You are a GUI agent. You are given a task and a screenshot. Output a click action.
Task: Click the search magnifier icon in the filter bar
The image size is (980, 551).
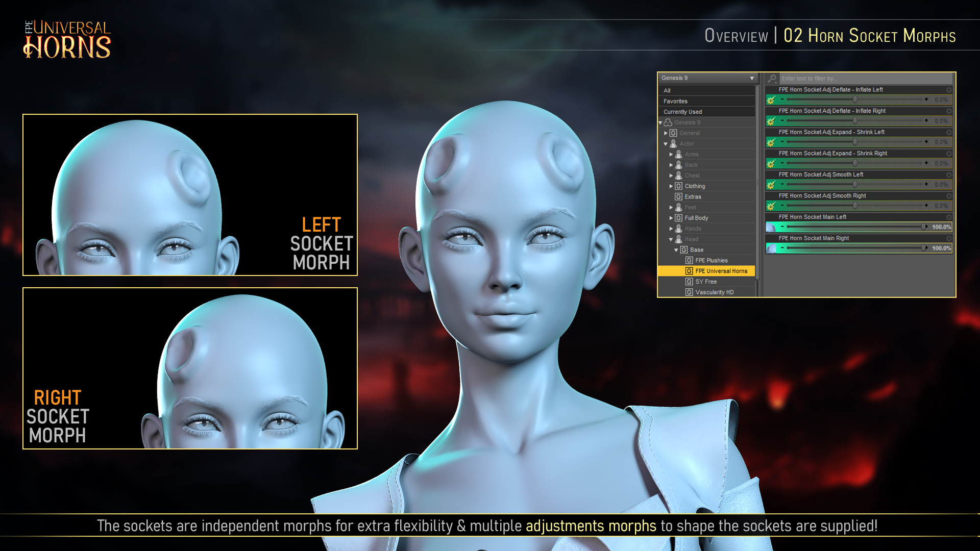click(x=771, y=78)
